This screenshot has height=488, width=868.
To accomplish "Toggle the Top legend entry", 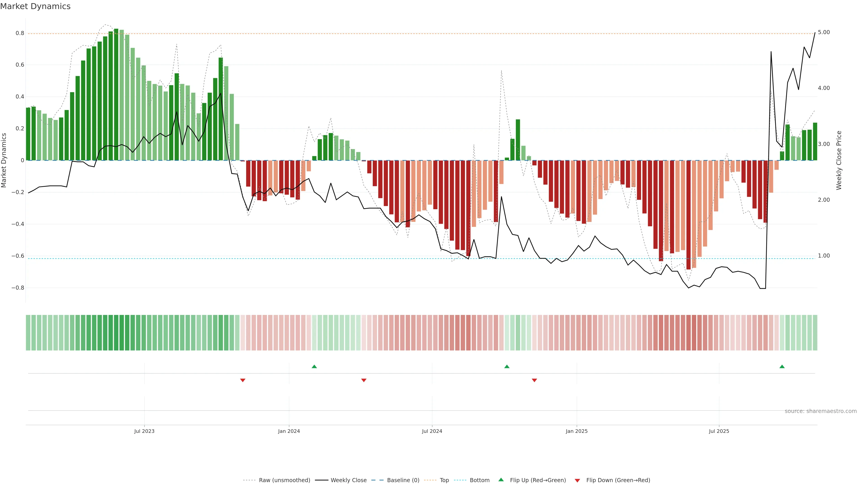I will click(444, 480).
